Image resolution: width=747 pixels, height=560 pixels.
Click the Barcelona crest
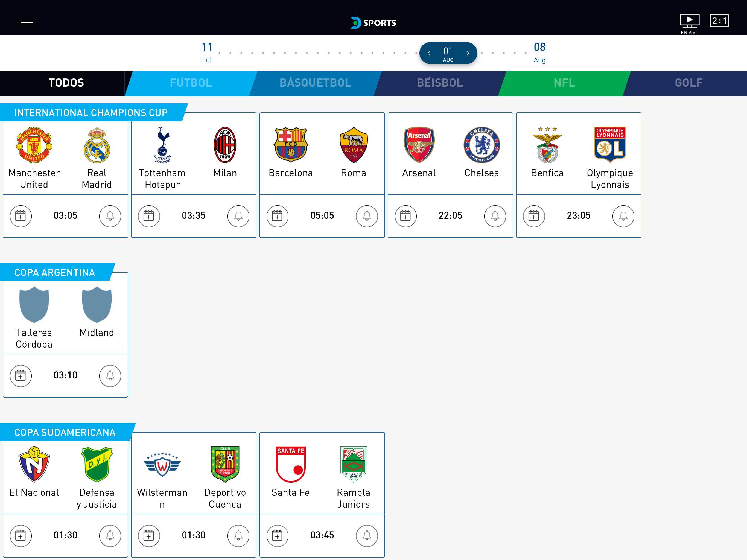click(291, 145)
